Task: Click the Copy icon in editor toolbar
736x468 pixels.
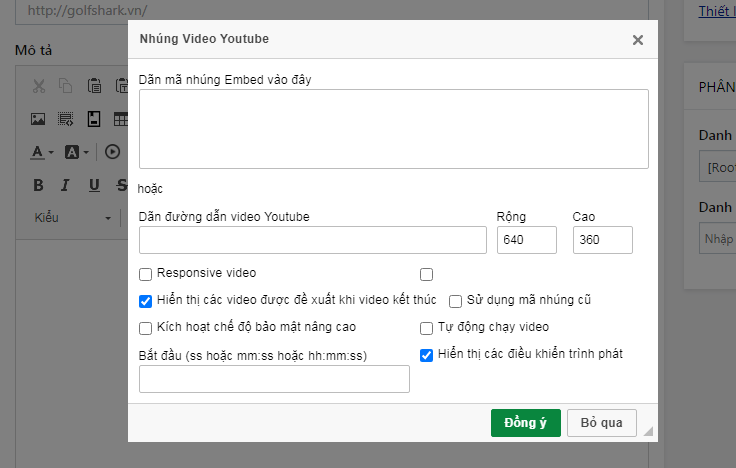Action: pyautogui.click(x=66, y=86)
